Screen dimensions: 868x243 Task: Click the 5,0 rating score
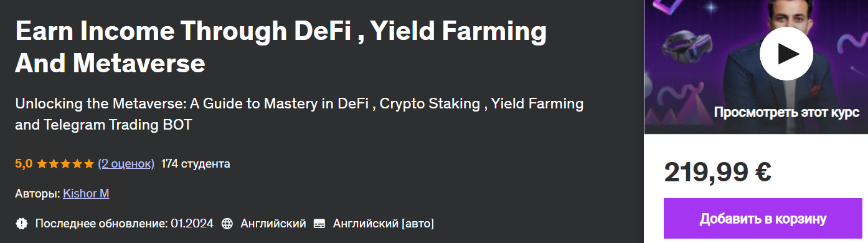click(24, 164)
